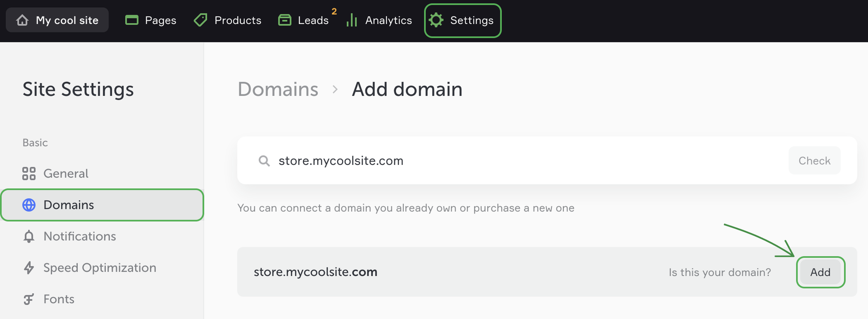Open the Analytics tab
Viewport: 868px width, 319px height.
coord(388,20)
